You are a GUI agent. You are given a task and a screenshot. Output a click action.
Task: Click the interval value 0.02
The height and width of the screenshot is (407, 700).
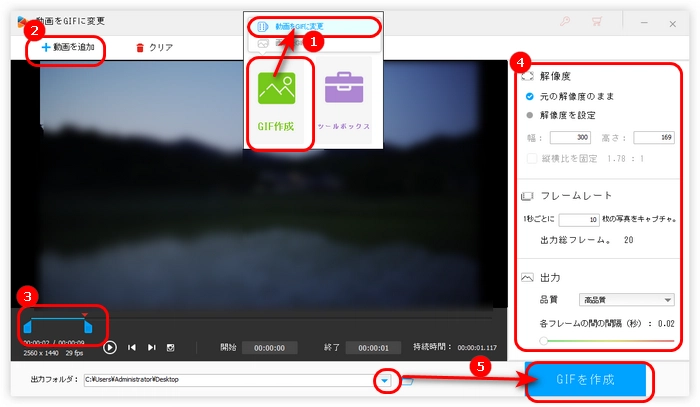click(x=666, y=324)
